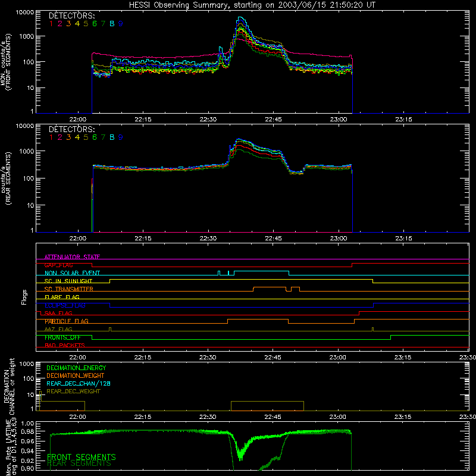This screenshot has width=476, height=476.
Task: Click 22:45 tick under front segments plot
Action: click(273, 120)
